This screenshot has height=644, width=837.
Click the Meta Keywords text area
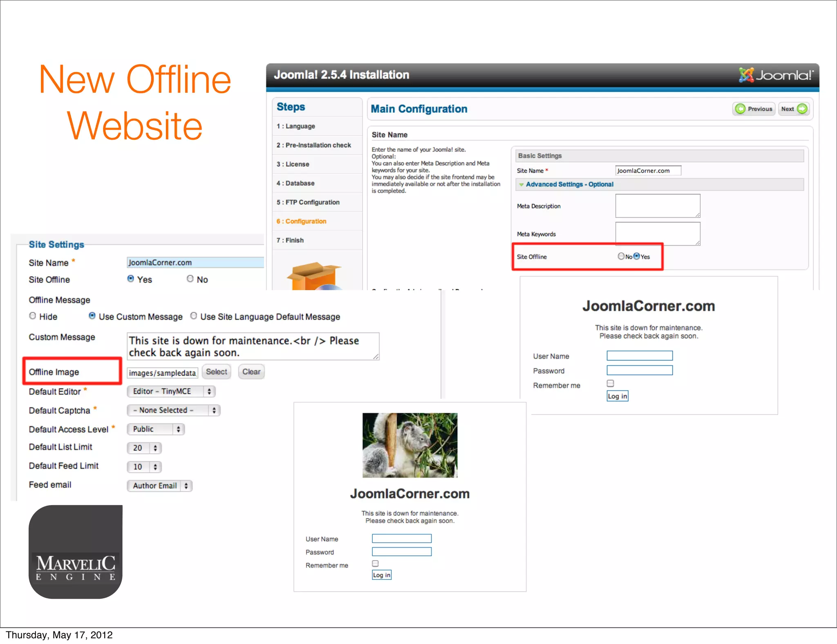tap(658, 234)
